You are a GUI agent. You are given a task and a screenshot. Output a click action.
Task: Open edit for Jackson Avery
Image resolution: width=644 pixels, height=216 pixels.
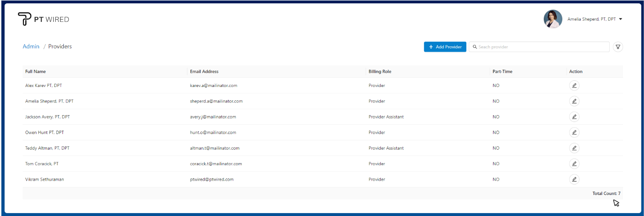point(574,117)
